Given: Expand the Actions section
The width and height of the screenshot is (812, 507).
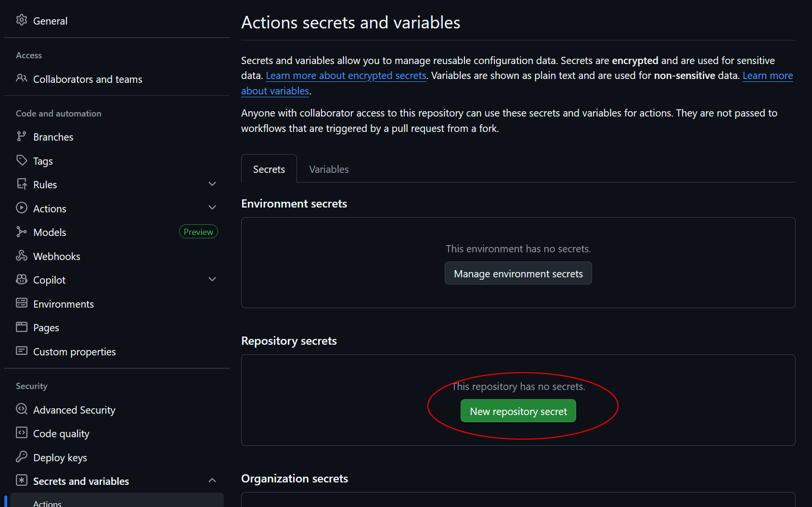Looking at the screenshot, I should coord(212,207).
